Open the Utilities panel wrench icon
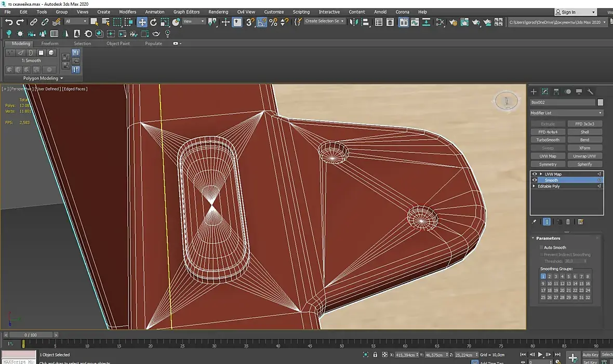The width and height of the screenshot is (613, 364). pyautogui.click(x=590, y=91)
